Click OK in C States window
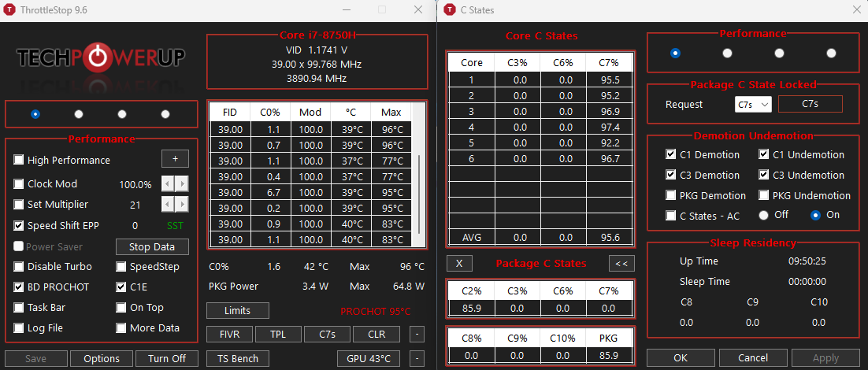 point(681,358)
